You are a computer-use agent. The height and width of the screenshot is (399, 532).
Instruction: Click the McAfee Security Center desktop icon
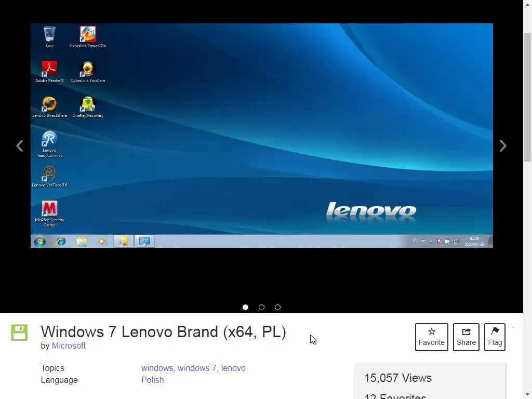49,214
